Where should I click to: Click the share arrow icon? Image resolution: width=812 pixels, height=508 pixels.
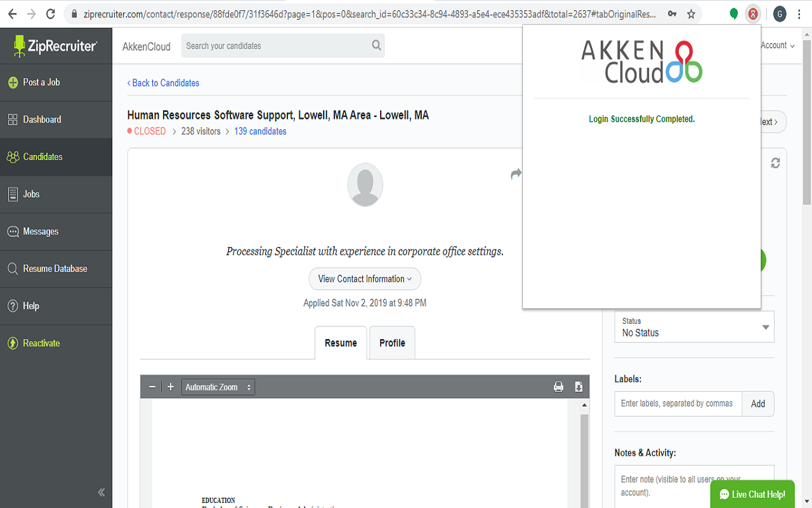pos(516,174)
